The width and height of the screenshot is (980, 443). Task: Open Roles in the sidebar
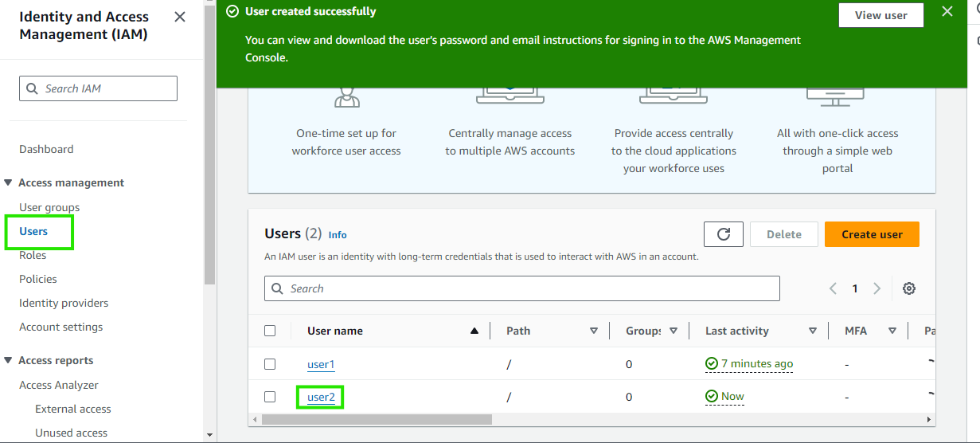(x=33, y=255)
